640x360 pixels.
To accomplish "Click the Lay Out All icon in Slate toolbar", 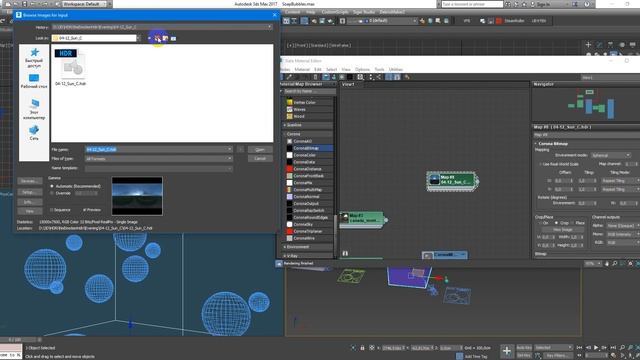I will [x=371, y=77].
